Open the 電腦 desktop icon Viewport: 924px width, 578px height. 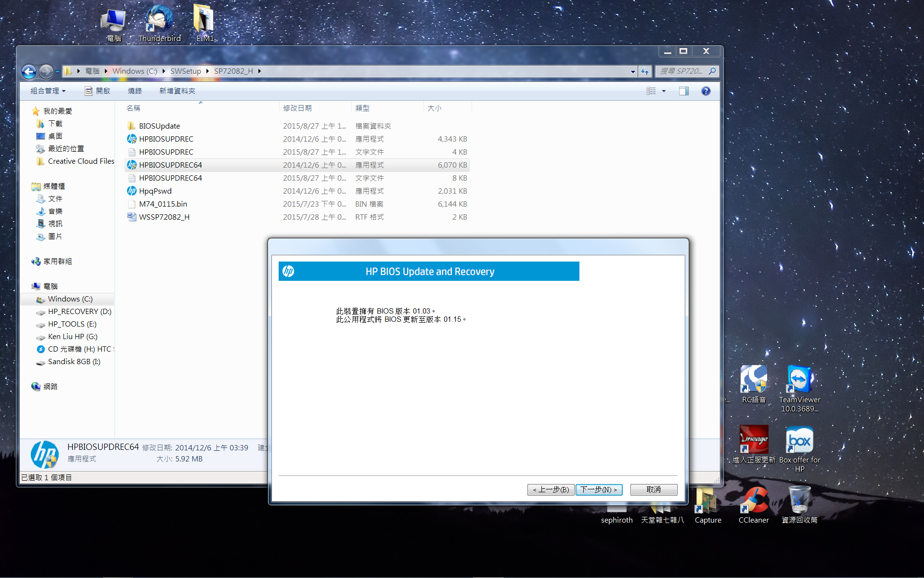click(114, 25)
